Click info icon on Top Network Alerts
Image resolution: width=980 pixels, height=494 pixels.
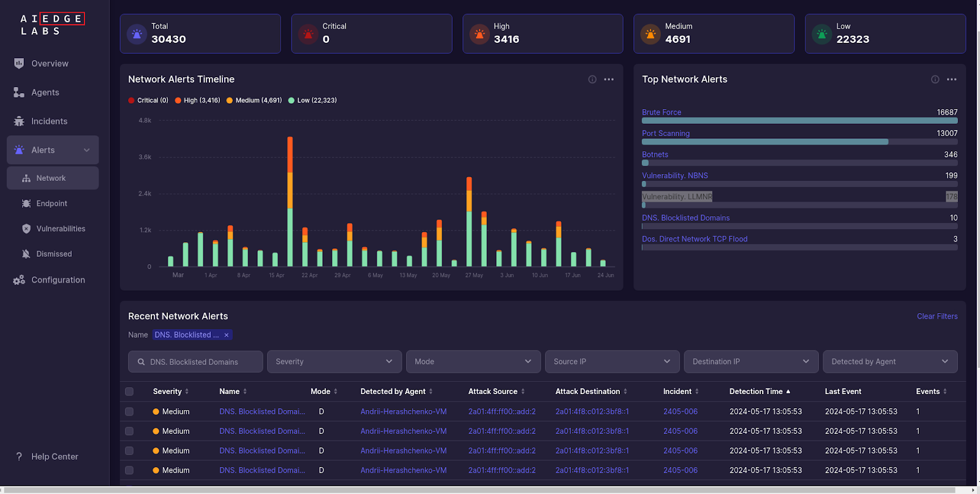[935, 80]
